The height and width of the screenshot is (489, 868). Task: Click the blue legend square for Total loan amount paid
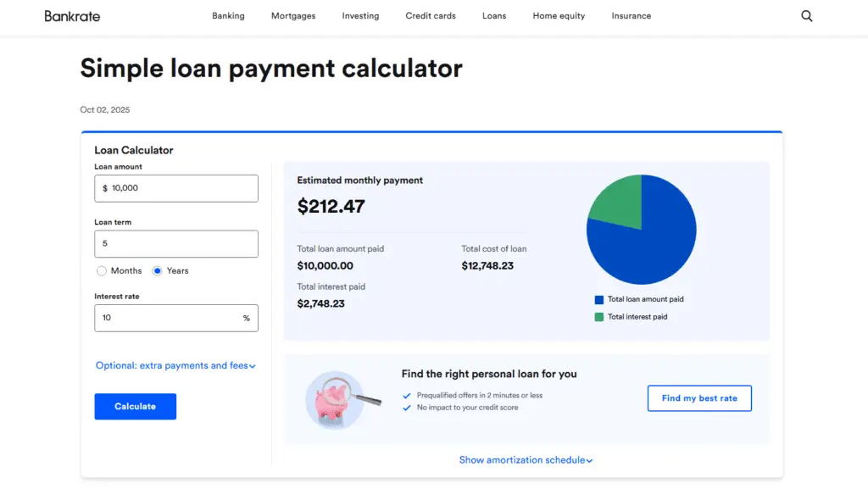598,298
